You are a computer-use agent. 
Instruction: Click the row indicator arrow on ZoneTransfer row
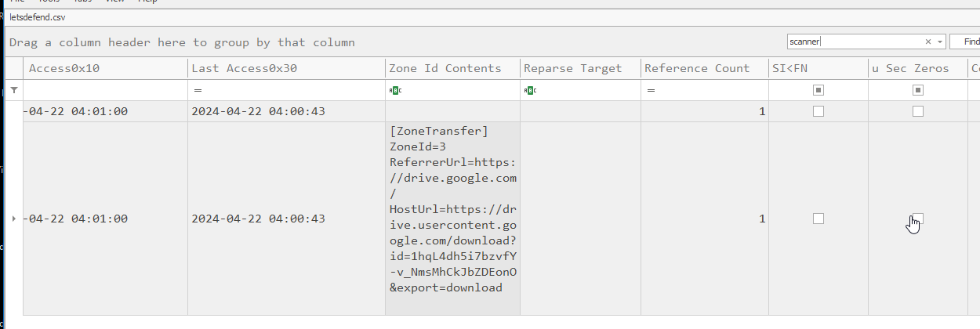click(x=14, y=219)
